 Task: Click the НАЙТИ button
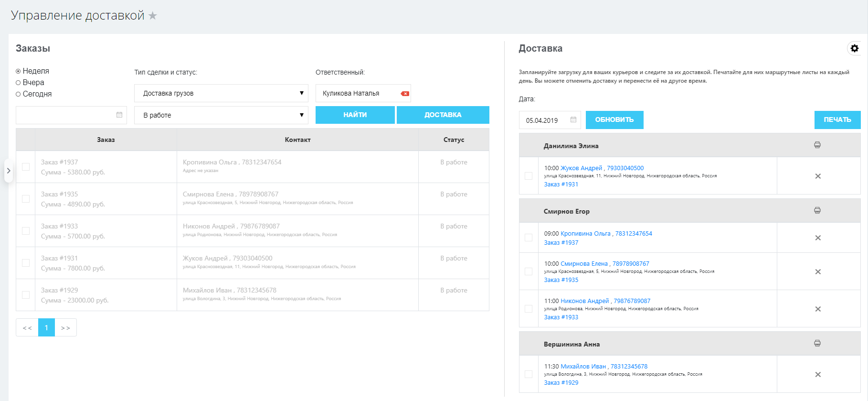[355, 115]
